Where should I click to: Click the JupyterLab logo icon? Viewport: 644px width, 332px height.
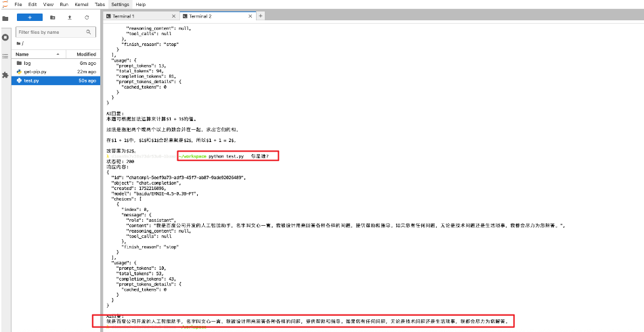click(x=5, y=4)
